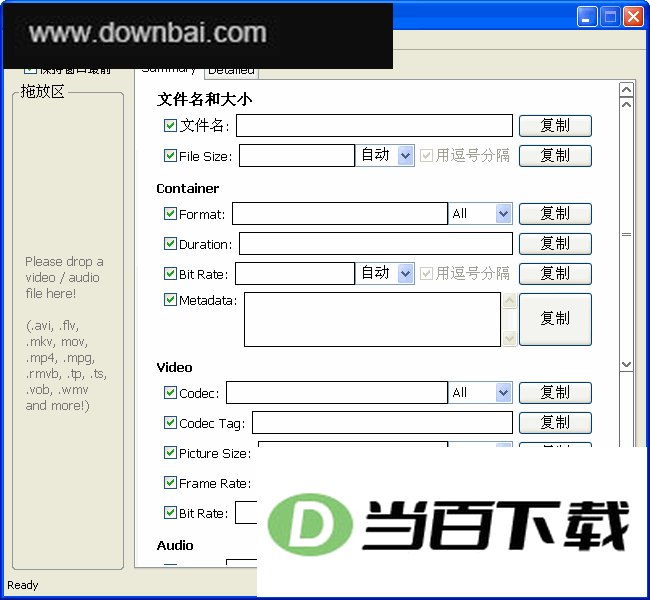
Task: Click the 'Audio' section heading
Action: pos(175,545)
